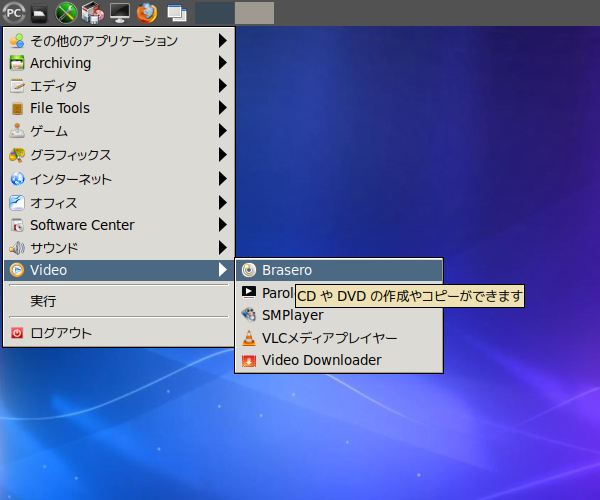Click the File Tools cabinet icon

(17, 109)
